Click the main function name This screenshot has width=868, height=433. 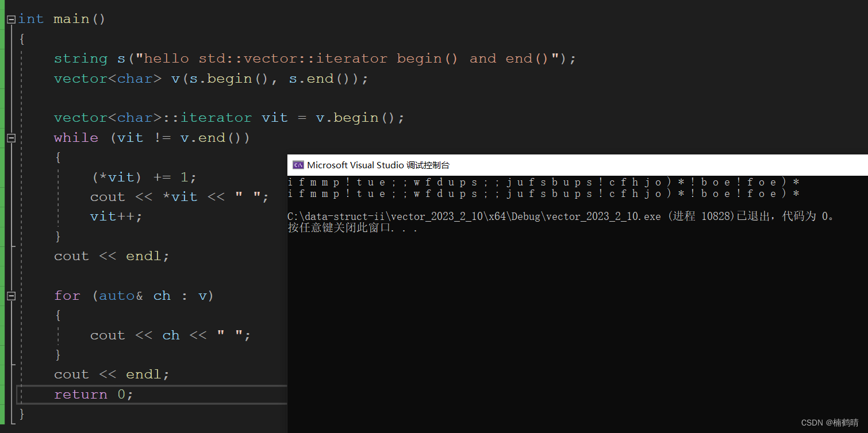(71, 19)
